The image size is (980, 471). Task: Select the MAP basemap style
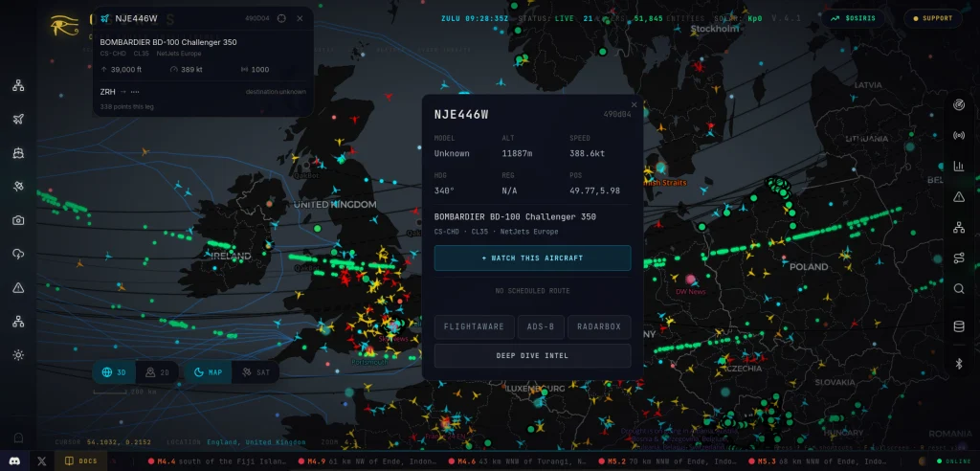pyautogui.click(x=208, y=372)
